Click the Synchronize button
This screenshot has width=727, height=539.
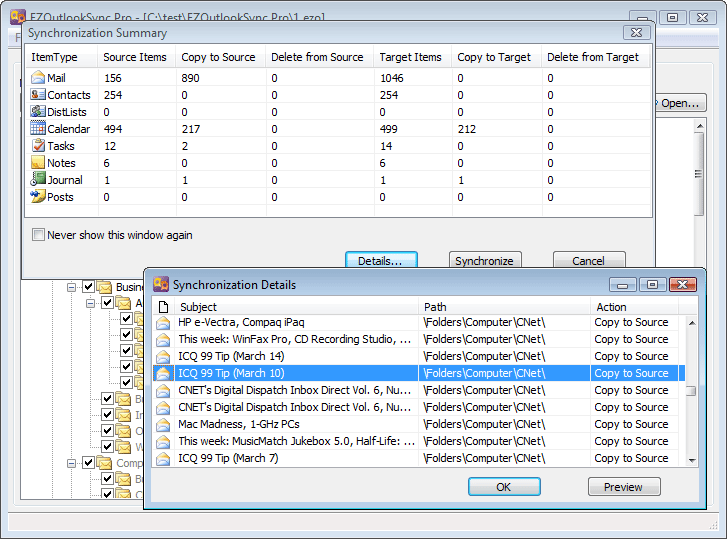coord(485,260)
